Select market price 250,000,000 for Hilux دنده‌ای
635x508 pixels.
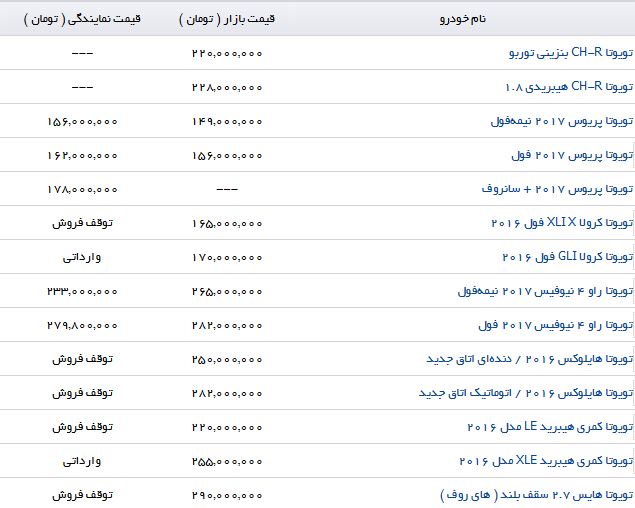pyautogui.click(x=227, y=360)
